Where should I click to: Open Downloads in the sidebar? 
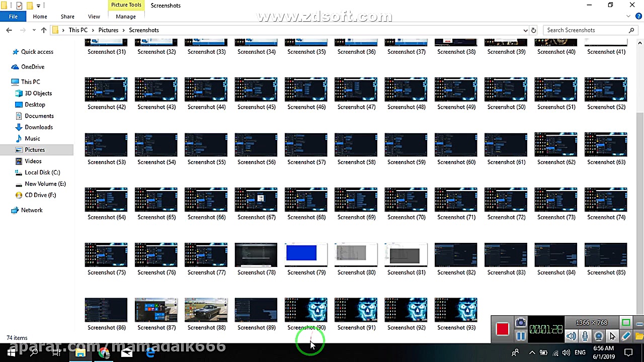(39, 127)
